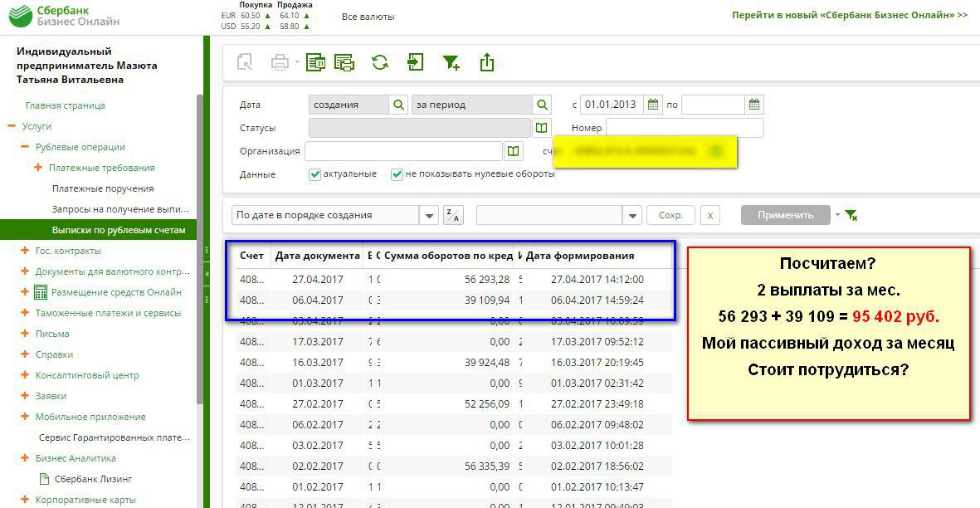Click Все валюты link
The image size is (980, 508).
[368, 17]
